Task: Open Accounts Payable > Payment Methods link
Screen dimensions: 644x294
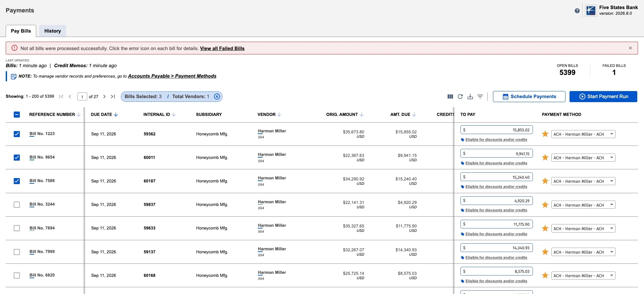Action: tap(172, 76)
